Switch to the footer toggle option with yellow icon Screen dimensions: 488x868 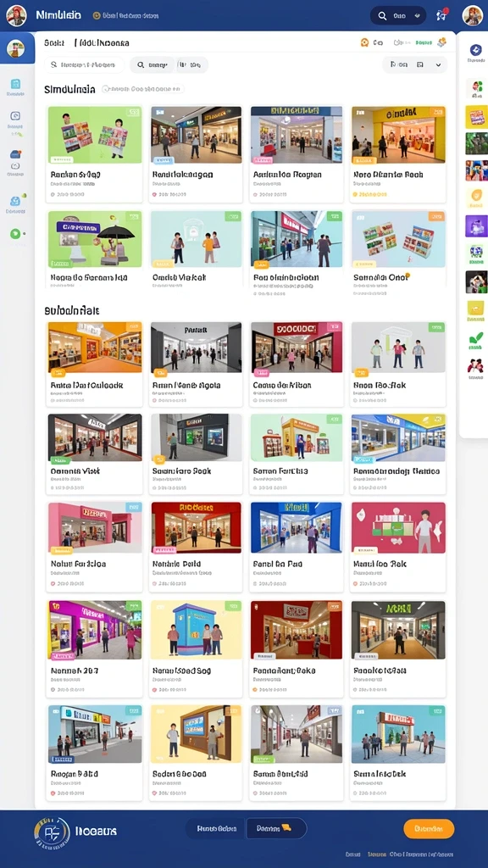[x=276, y=829]
